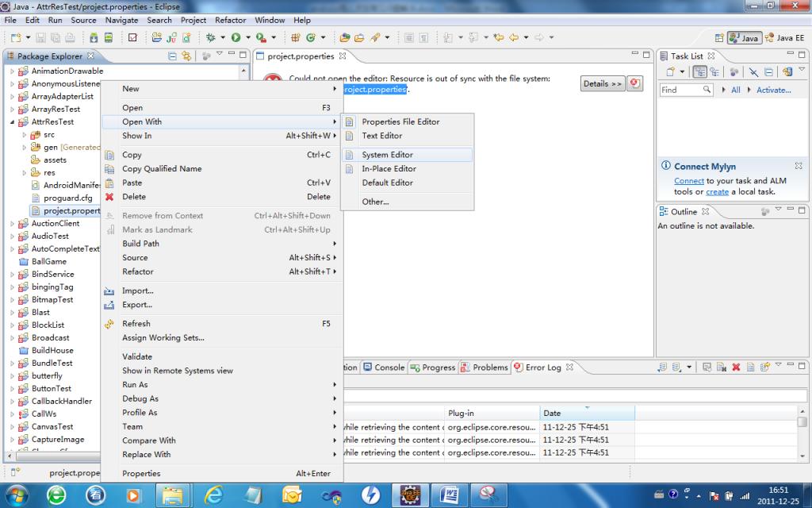
Task: Click the Connect link in Connect Mylyn
Action: click(689, 181)
